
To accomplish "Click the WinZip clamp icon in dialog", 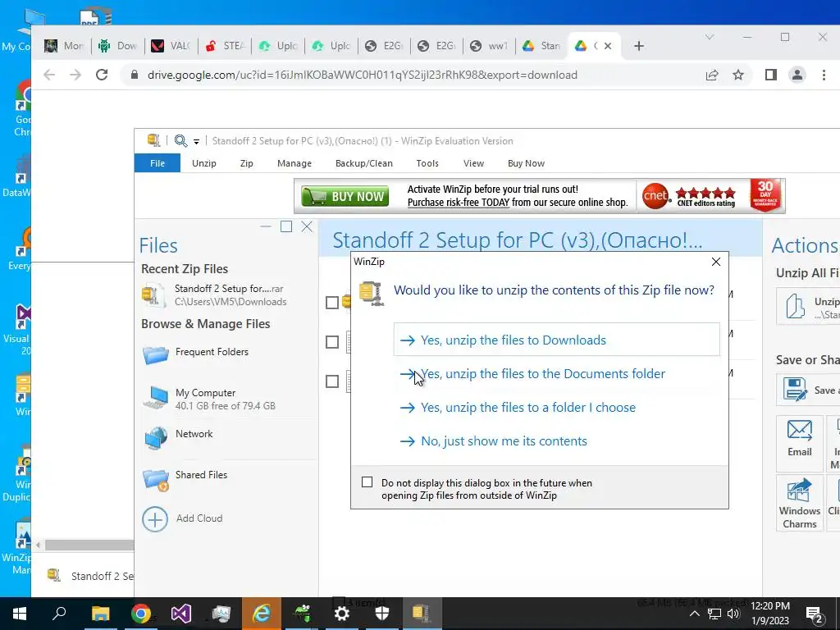I will (372, 294).
